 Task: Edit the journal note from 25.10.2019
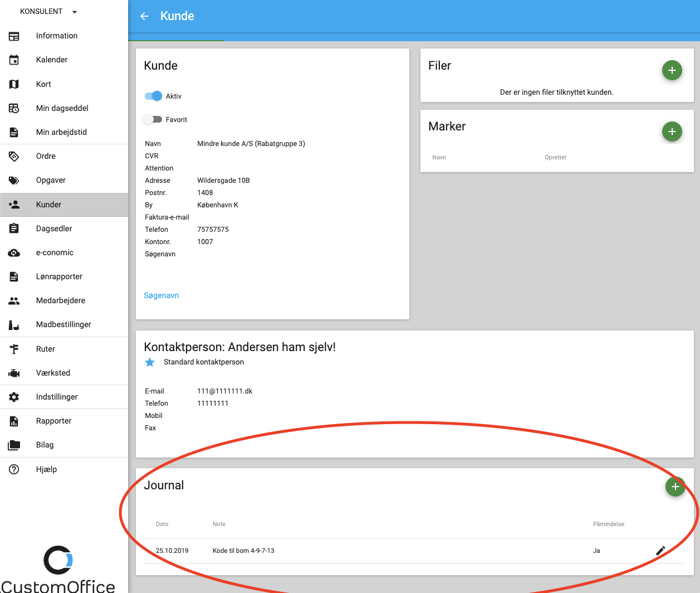[x=660, y=551]
